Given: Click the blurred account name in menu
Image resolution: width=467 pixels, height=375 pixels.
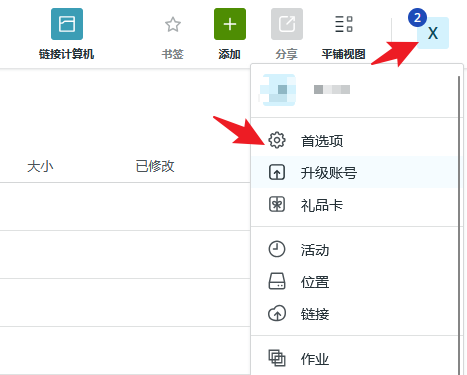Looking at the screenshot, I should (332, 89).
